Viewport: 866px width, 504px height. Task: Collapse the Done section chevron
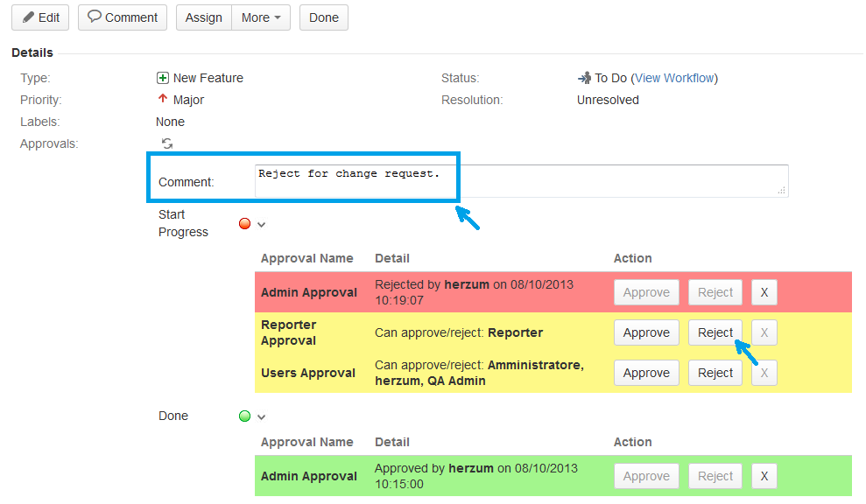pos(261,417)
